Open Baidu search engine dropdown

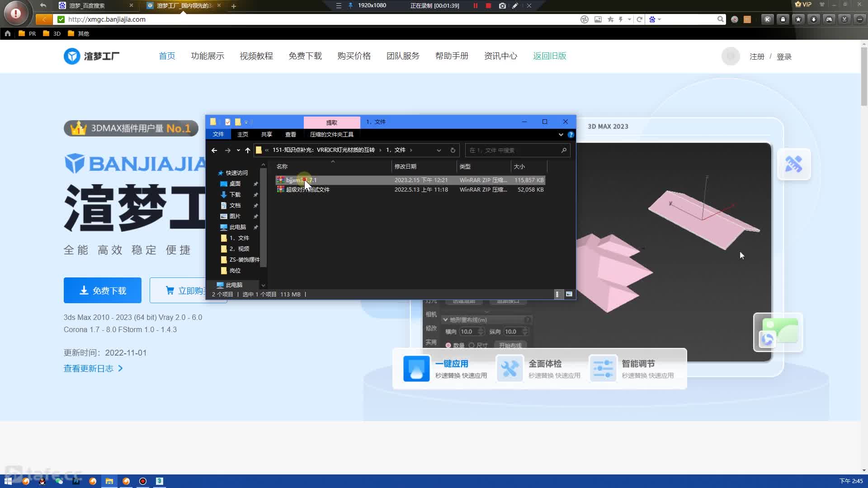[x=655, y=19]
